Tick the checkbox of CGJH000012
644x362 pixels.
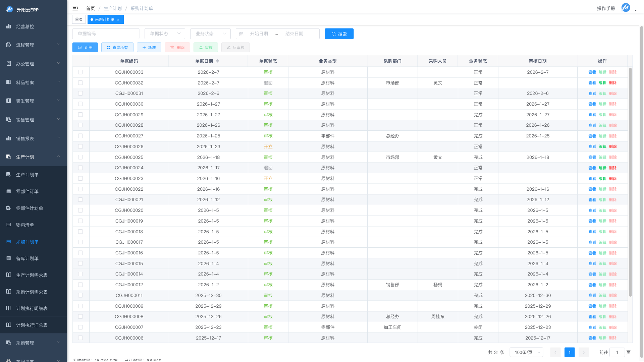tap(80, 285)
